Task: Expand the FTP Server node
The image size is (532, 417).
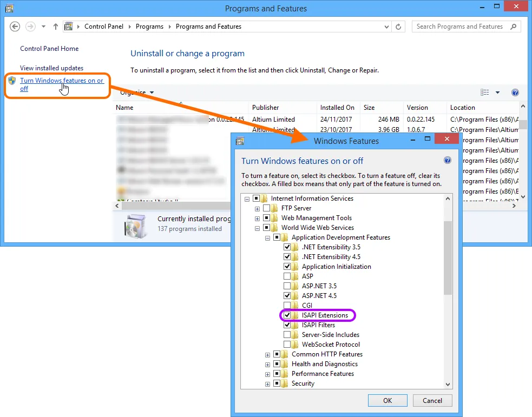Action: tap(257, 209)
